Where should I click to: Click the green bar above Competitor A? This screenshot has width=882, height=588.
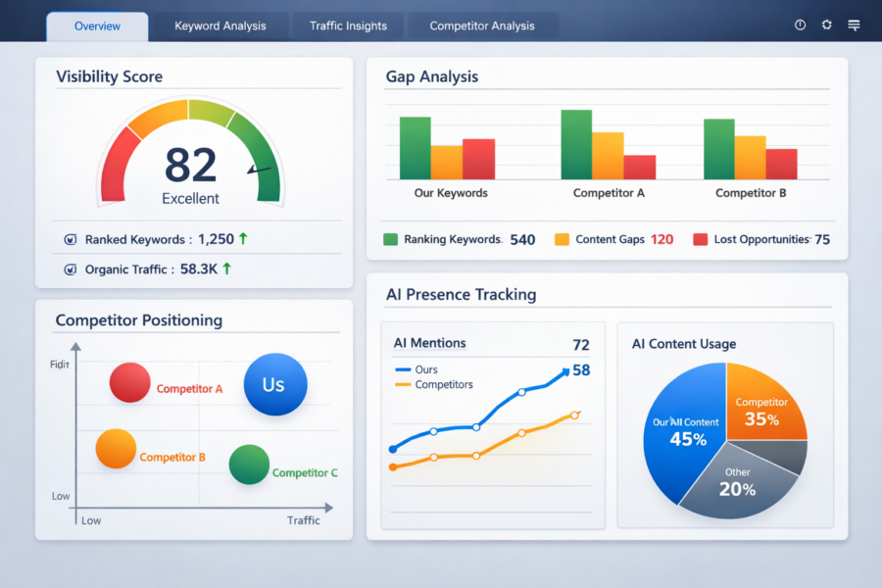pyautogui.click(x=576, y=145)
